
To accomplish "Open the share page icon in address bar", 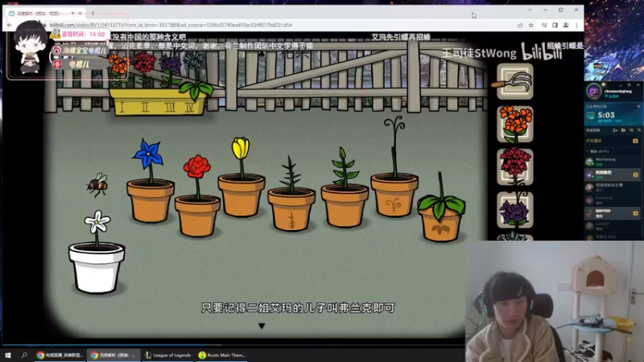I will pyautogui.click(x=520, y=25).
